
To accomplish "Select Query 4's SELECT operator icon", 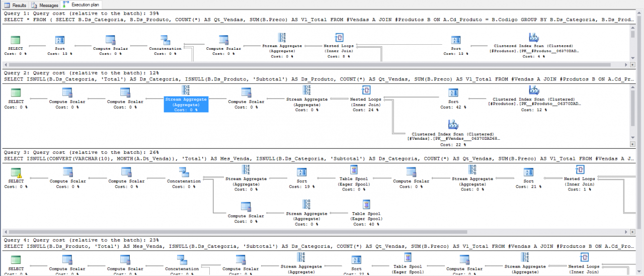I will (x=16, y=260).
